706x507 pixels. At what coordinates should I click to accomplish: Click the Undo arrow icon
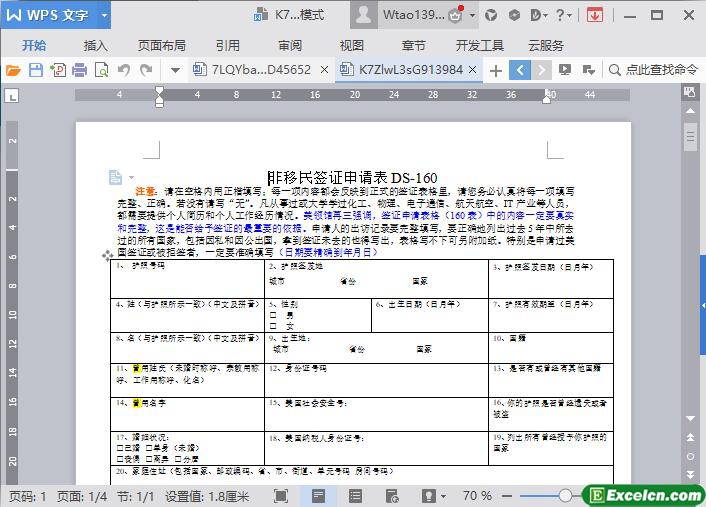click(124, 70)
